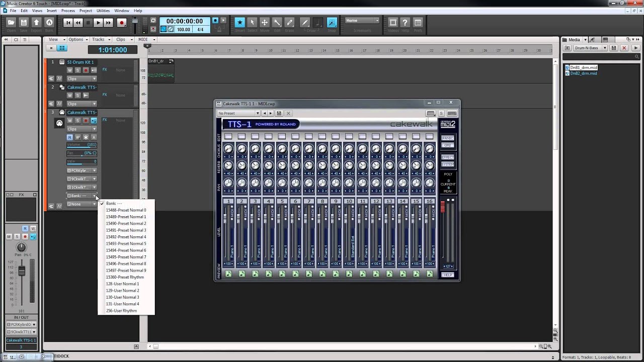644x362 pixels.
Task: Open a project with the Open folder icon
Action: coord(11,23)
